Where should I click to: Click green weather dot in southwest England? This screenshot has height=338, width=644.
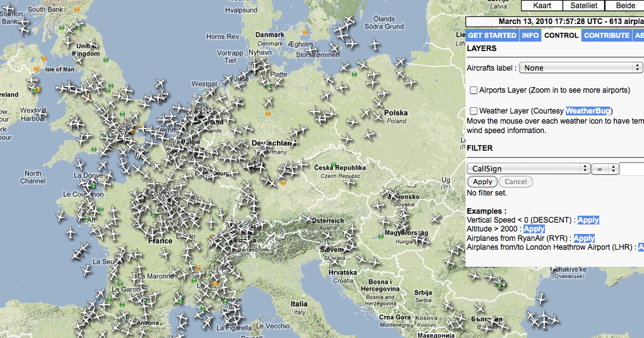click(x=94, y=149)
